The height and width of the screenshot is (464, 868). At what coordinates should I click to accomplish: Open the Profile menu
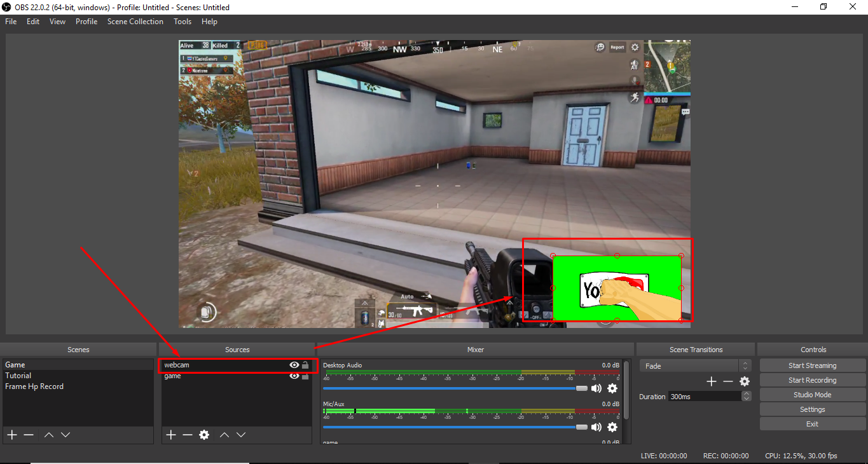click(x=86, y=21)
